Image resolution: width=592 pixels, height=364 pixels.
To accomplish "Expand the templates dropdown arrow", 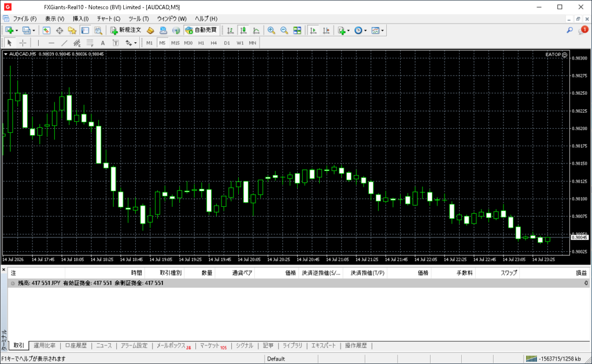I will pyautogui.click(x=383, y=31).
